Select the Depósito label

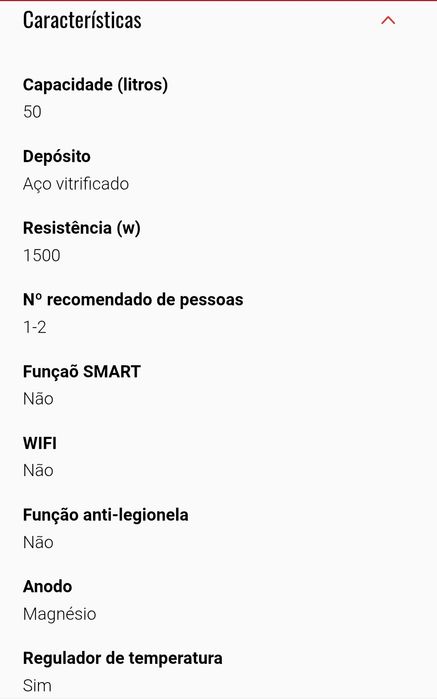(57, 157)
